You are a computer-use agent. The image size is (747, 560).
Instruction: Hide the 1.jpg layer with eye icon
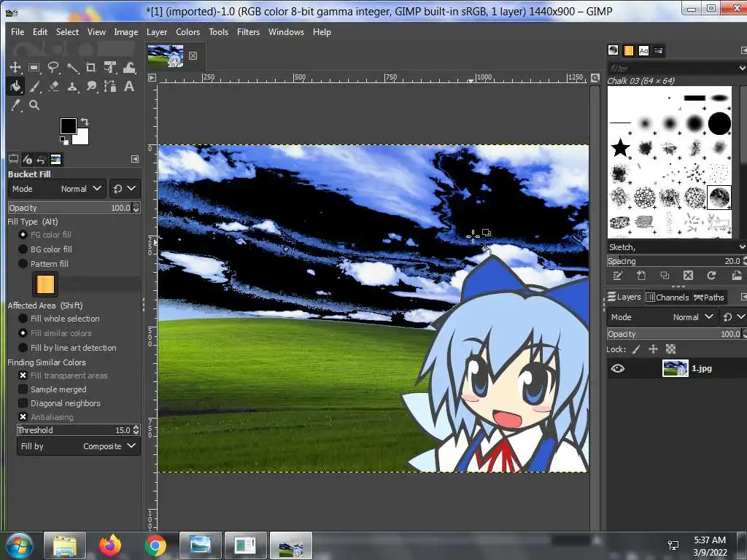[x=618, y=368]
